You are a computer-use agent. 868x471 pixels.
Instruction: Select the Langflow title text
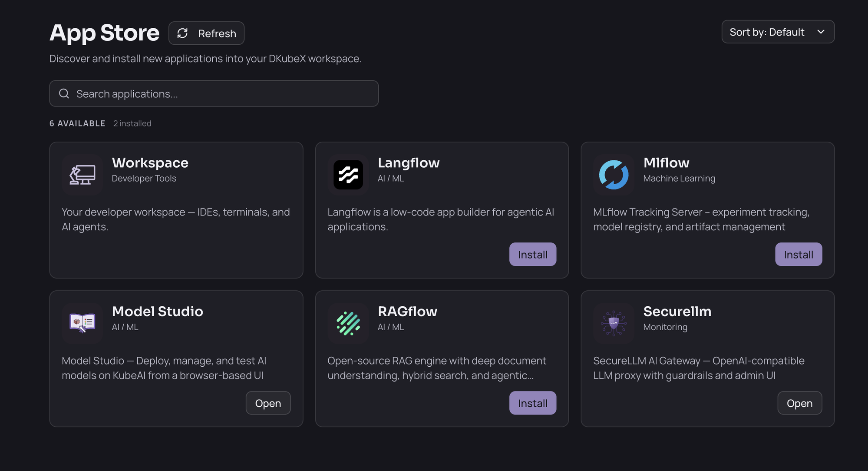[409, 163]
